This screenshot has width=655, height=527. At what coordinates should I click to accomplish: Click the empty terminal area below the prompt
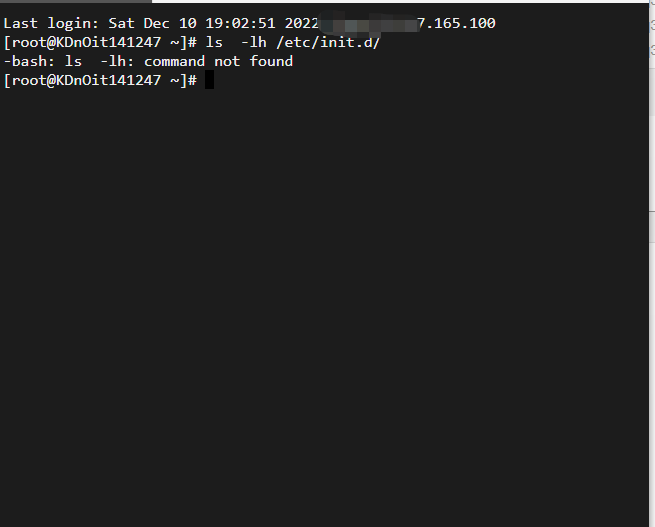pos(320,300)
